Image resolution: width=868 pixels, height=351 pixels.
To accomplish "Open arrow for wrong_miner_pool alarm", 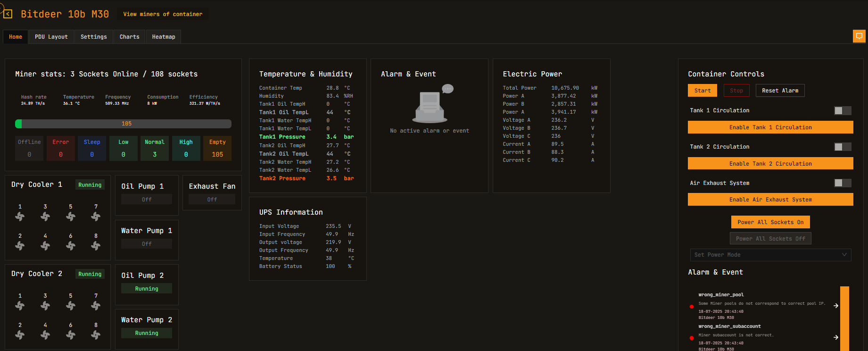I will [x=836, y=306].
